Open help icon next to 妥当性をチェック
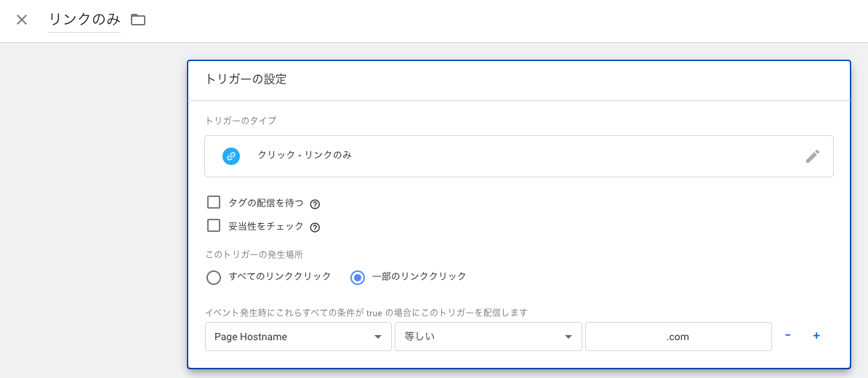 [315, 228]
